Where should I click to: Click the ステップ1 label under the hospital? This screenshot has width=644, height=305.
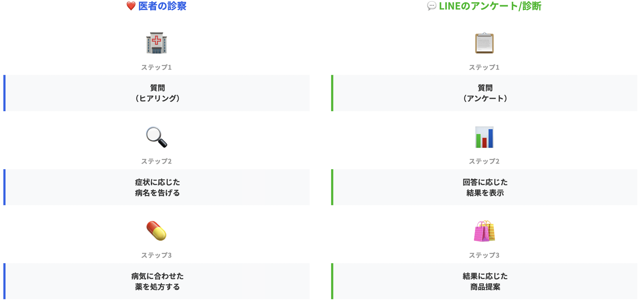click(156, 67)
